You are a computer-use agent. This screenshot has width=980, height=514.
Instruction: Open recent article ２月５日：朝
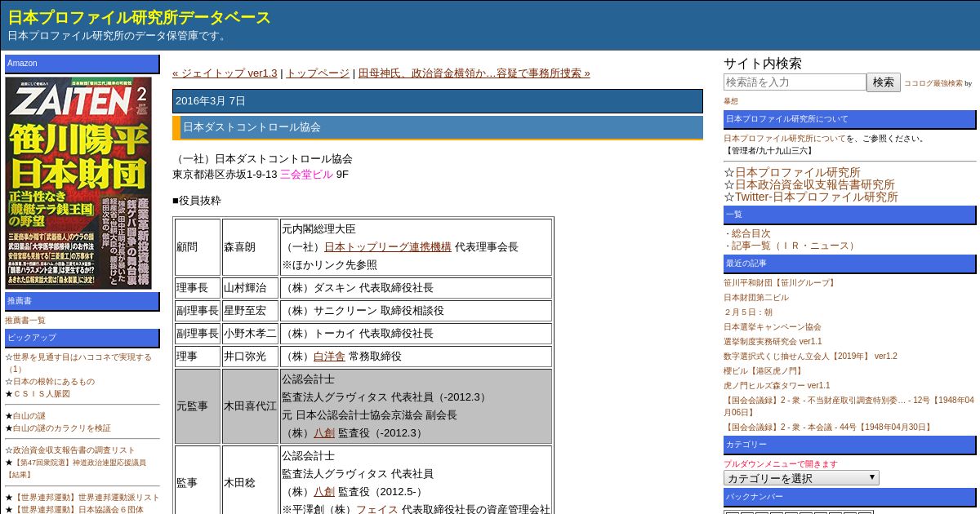[747, 312]
